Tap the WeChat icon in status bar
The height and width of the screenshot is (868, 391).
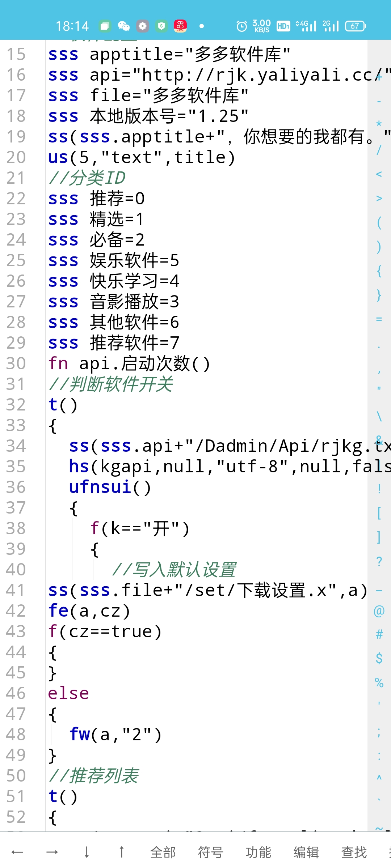click(x=124, y=26)
